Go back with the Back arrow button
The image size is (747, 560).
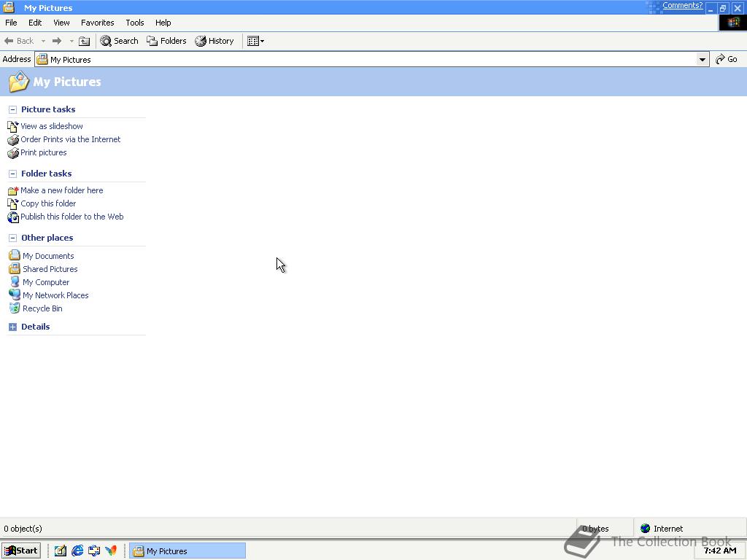coord(19,41)
